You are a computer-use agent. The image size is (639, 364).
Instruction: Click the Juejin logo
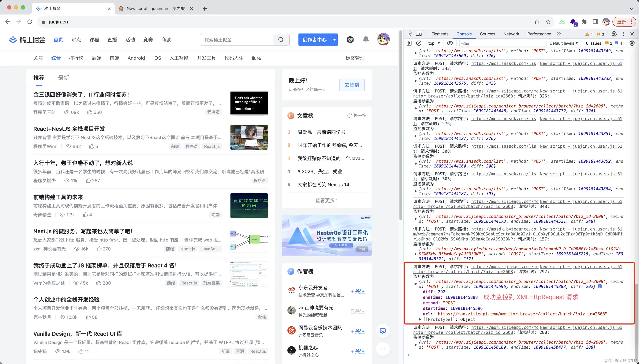[x=26, y=39]
